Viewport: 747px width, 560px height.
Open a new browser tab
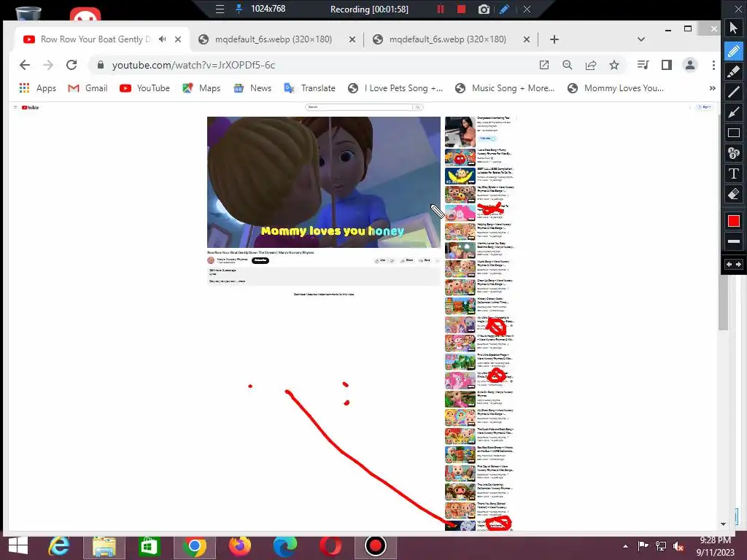[x=554, y=39]
